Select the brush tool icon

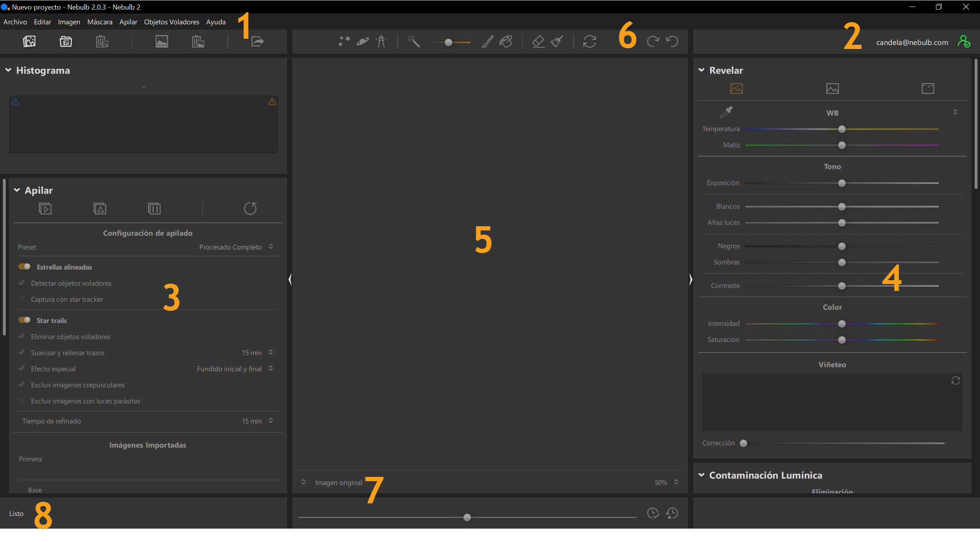(x=487, y=41)
